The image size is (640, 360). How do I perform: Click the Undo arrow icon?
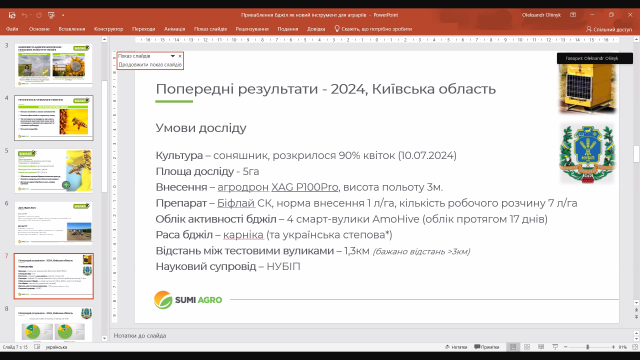click(x=24, y=15)
